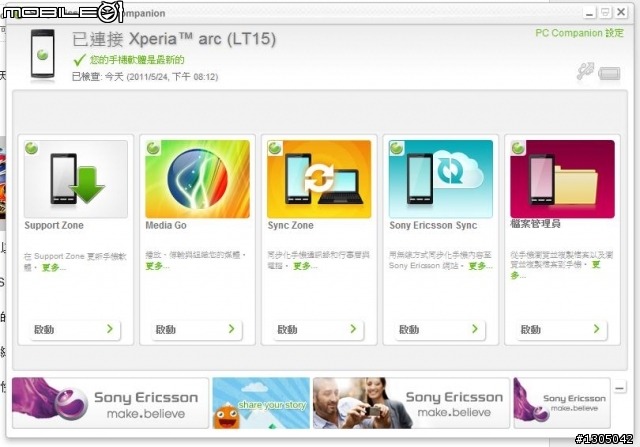Click the Support Zone title text
Viewport: 640px width, 447px height.
tap(54, 225)
